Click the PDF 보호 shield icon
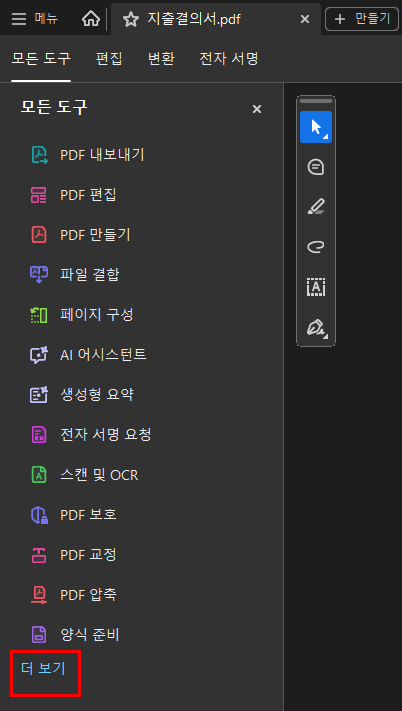Viewport: 402px width, 711px height. (39, 515)
